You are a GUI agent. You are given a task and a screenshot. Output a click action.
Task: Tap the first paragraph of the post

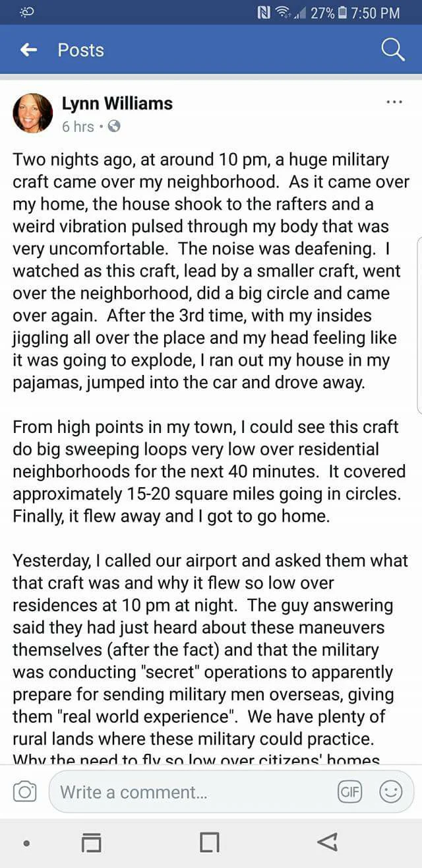(x=210, y=271)
